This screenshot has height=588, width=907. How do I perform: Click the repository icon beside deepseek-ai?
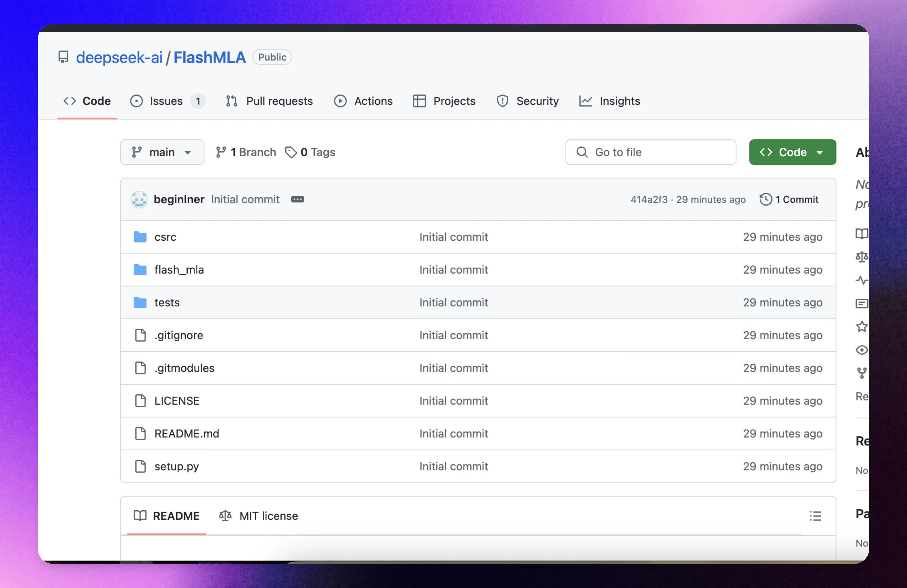pyautogui.click(x=63, y=57)
